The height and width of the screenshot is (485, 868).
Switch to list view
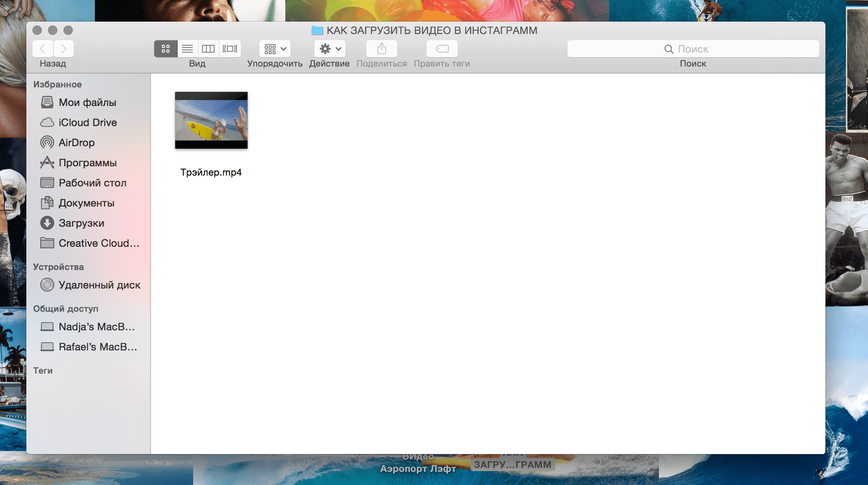[187, 49]
